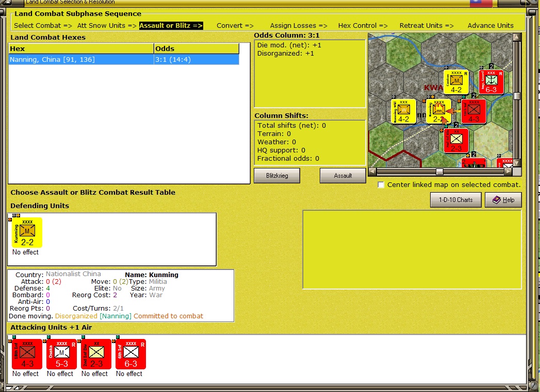Click the aircraft counter at map bottom
Screen dimensions: 540x392
[x=473, y=163]
